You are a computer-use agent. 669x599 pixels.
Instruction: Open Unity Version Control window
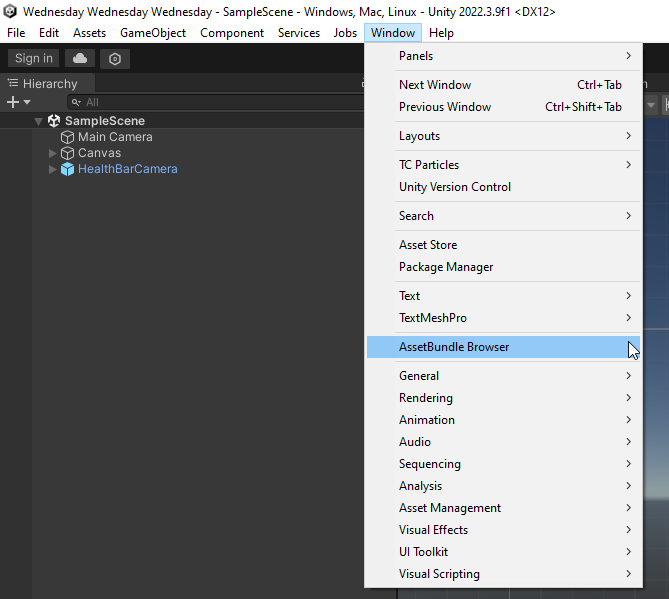(504, 187)
